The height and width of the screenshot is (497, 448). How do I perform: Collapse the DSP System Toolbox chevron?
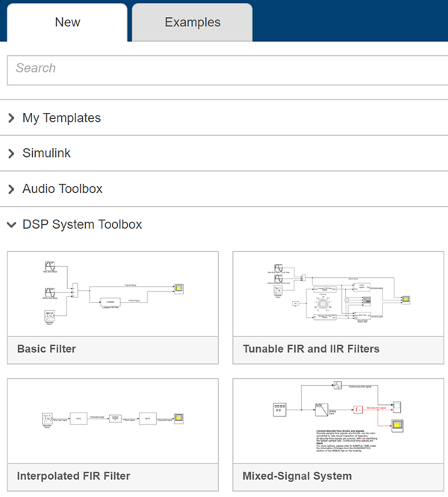(x=11, y=225)
